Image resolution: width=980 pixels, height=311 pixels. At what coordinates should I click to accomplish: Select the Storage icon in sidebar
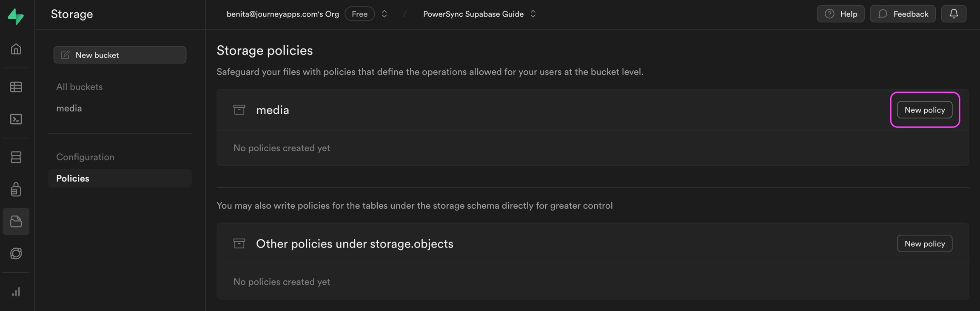(x=16, y=222)
